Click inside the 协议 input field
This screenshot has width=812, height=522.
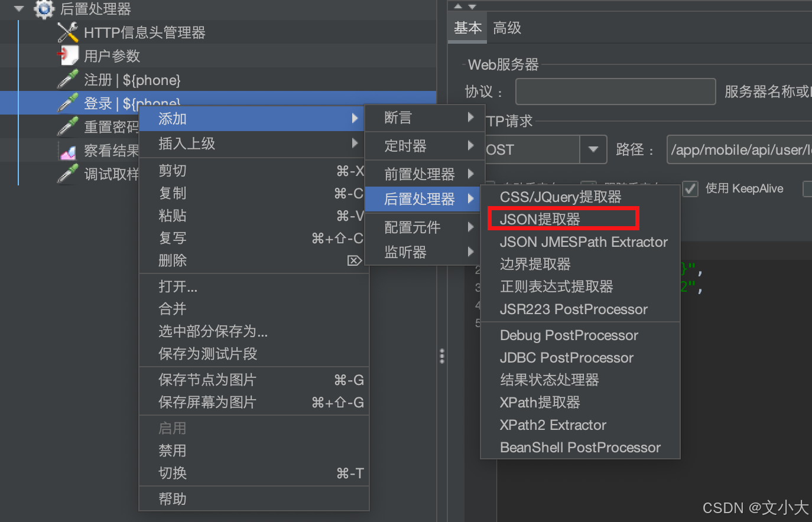point(615,92)
